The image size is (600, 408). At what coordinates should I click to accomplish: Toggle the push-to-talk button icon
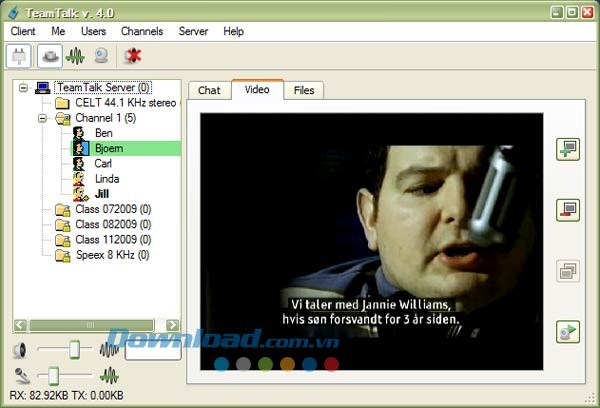(x=49, y=57)
